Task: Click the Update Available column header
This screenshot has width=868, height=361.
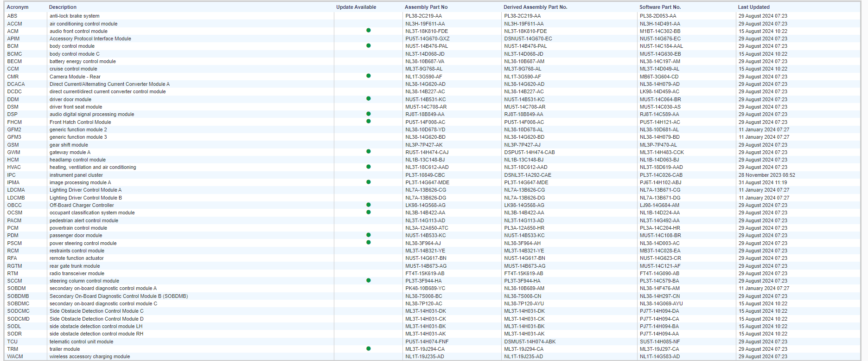Action: 356,7
